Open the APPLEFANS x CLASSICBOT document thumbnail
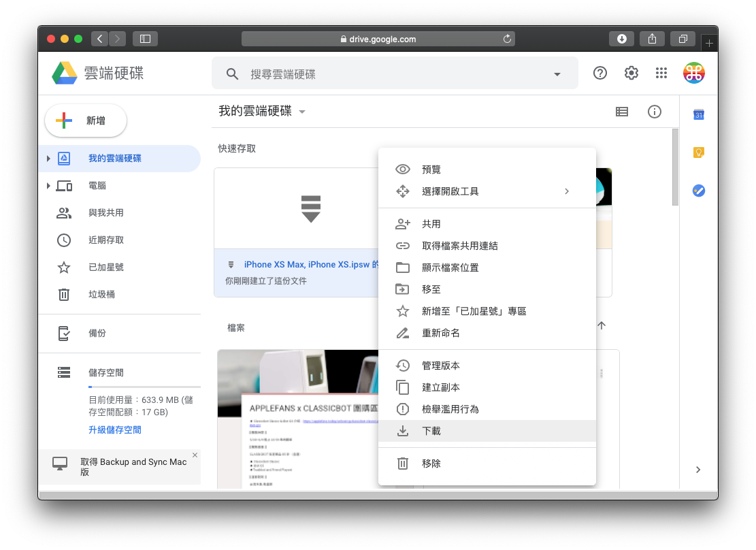This screenshot has height=550, width=756. 298,419
